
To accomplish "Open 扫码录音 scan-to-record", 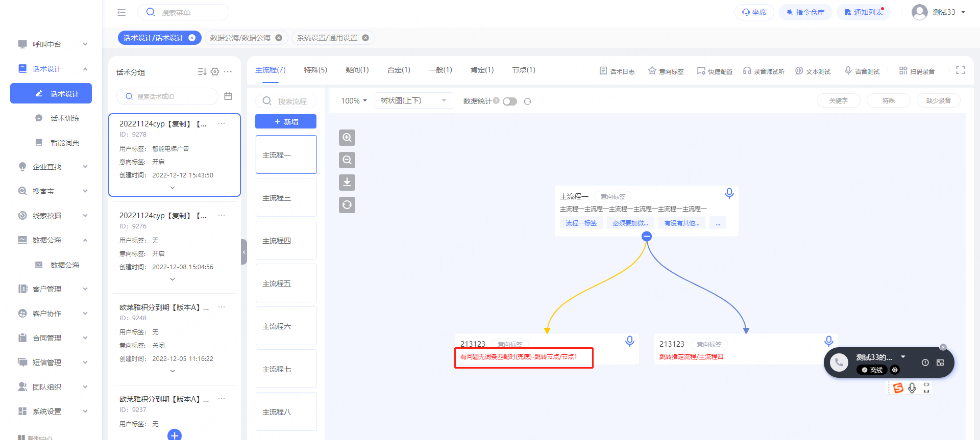I will click(917, 71).
